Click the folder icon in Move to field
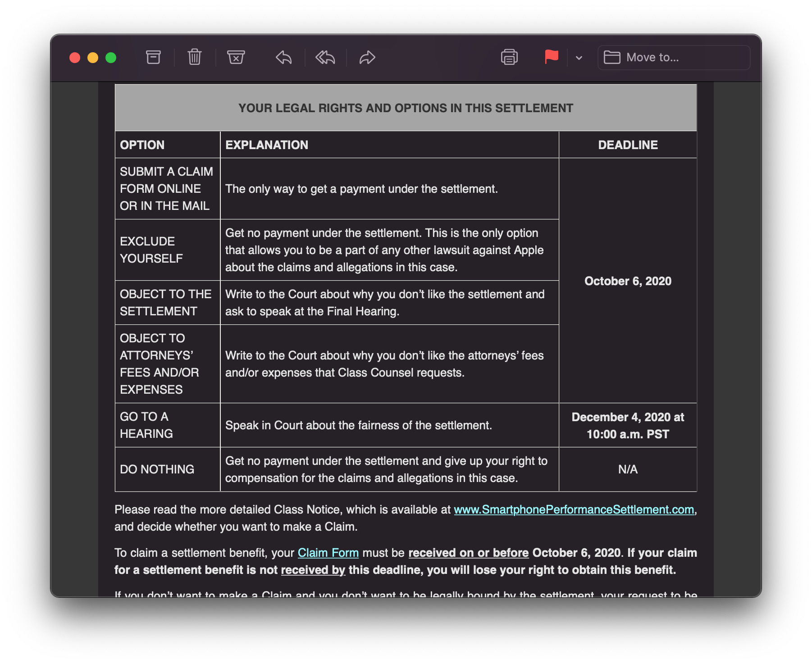 (612, 57)
